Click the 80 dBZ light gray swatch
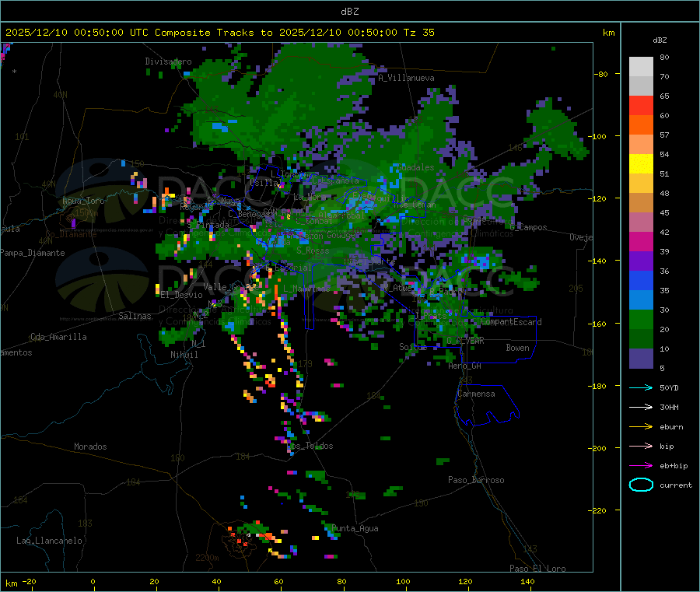700x592 pixels. click(641, 67)
